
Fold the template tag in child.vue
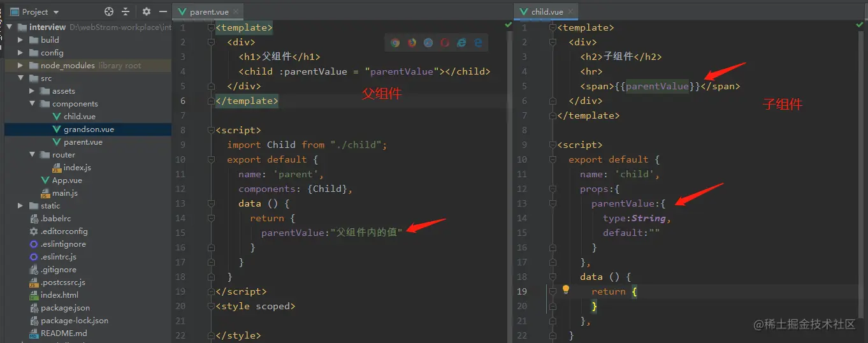tap(553, 27)
